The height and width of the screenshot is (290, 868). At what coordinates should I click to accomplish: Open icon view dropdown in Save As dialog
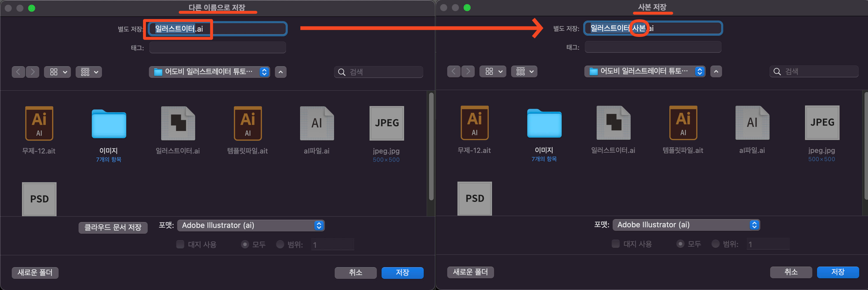point(58,72)
